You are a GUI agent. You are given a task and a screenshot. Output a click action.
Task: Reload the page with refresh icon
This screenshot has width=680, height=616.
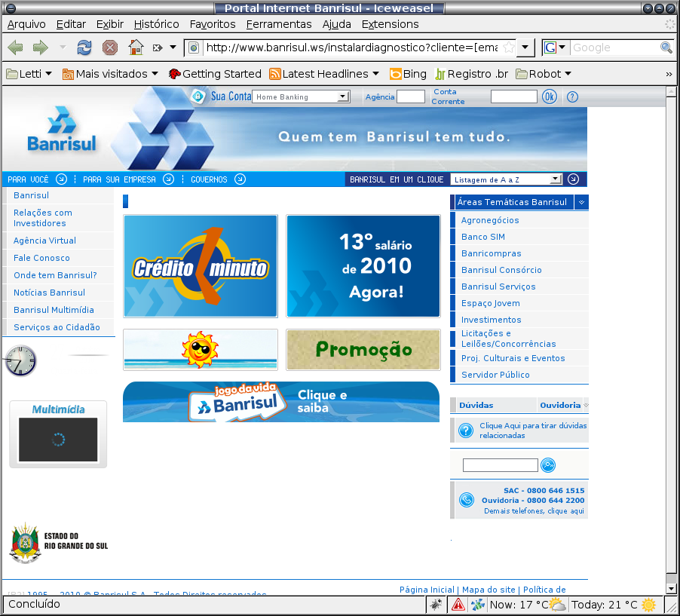(84, 48)
